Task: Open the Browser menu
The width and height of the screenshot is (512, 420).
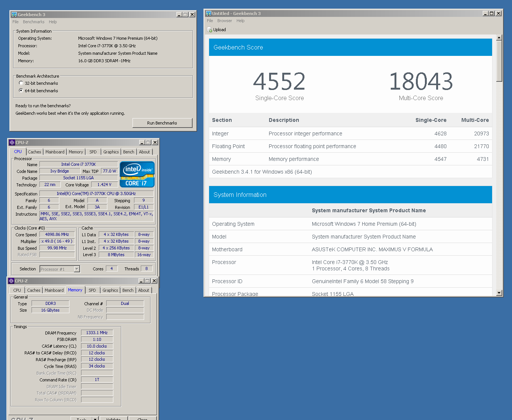Action: pos(224,21)
